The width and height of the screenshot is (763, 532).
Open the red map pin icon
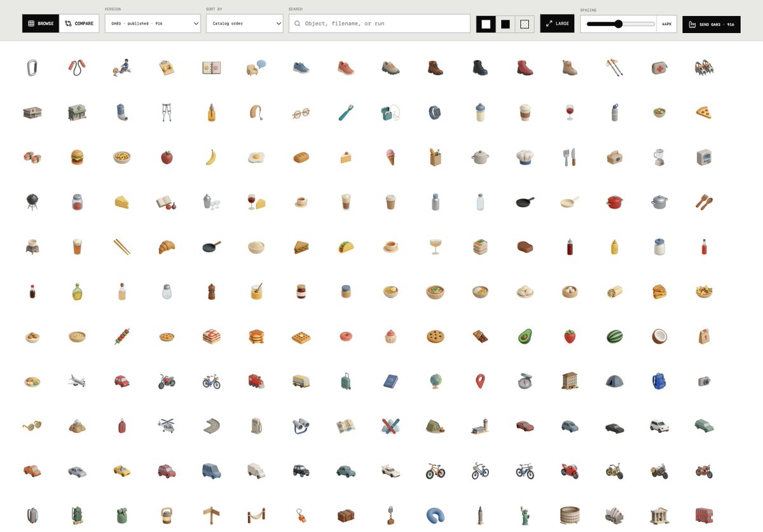[x=480, y=381]
